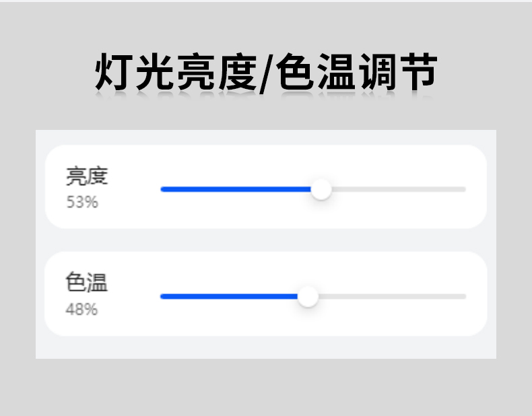Click the blue filled part of 亮度 slider
Viewport: 532px width, 416px height.
pyautogui.click(x=236, y=189)
